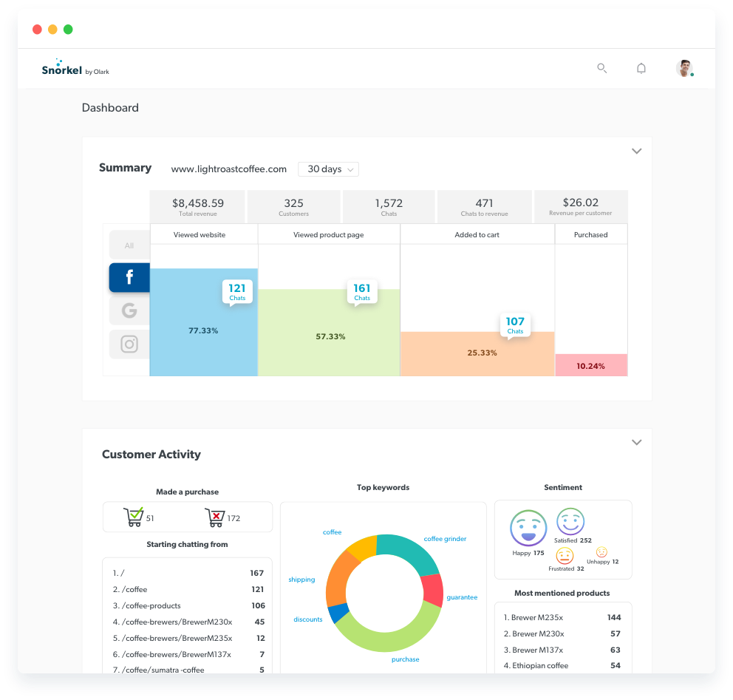The height and width of the screenshot is (700, 733).
Task: Select the All channels filter
Action: tap(129, 245)
